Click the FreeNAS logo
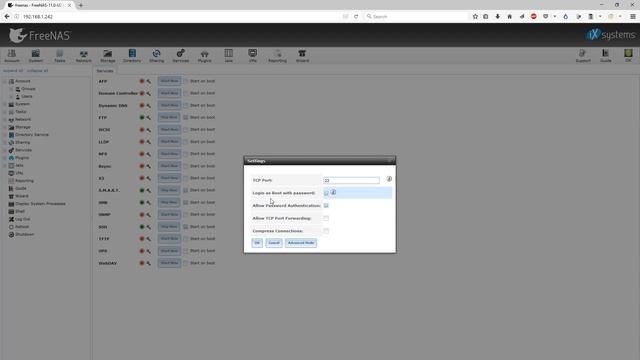Viewport: 640px width, 360px height. [x=40, y=36]
